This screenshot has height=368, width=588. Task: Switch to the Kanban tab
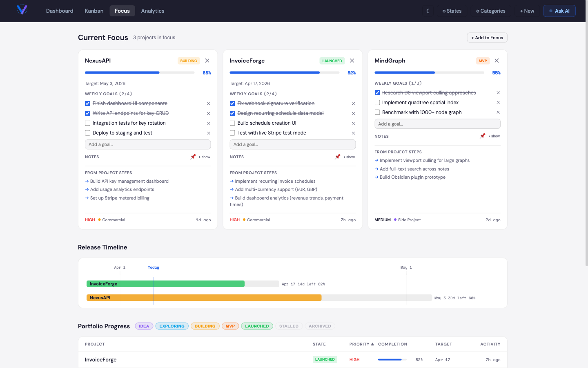(x=94, y=11)
